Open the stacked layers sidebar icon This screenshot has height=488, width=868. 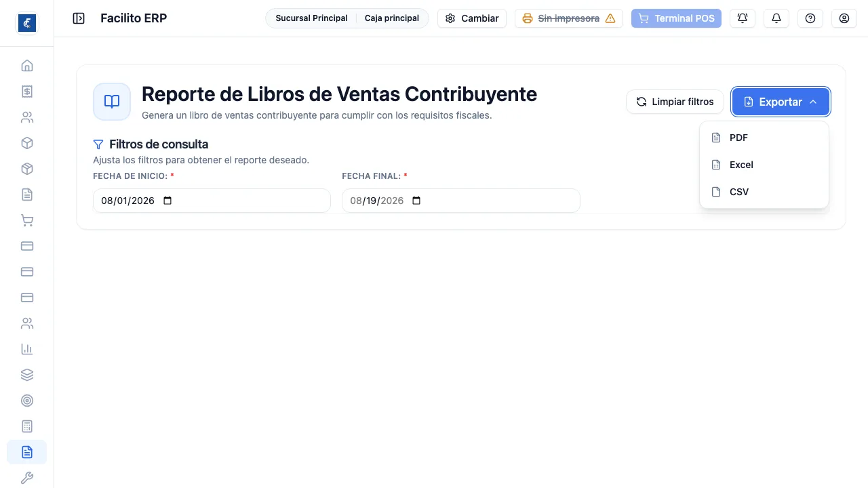click(x=27, y=375)
